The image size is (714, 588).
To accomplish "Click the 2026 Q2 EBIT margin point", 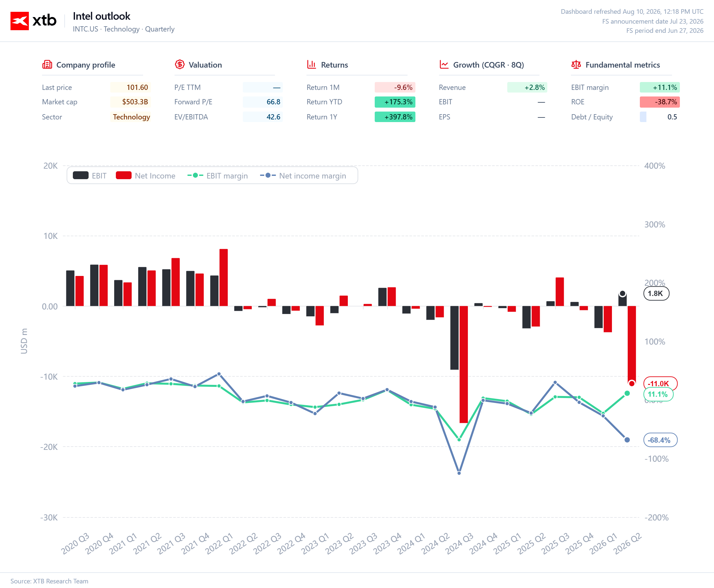I will 627,393.
